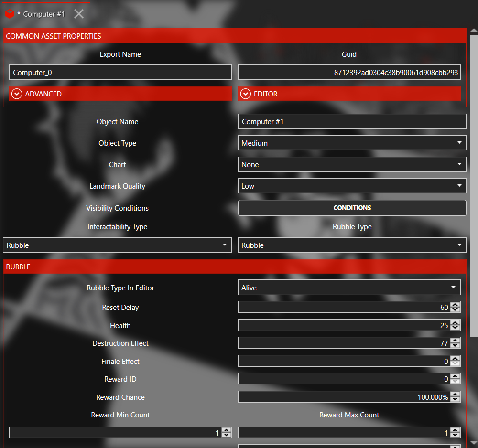Expand the EDITOR section
Screen dimensions: 478x448
pyautogui.click(x=246, y=94)
